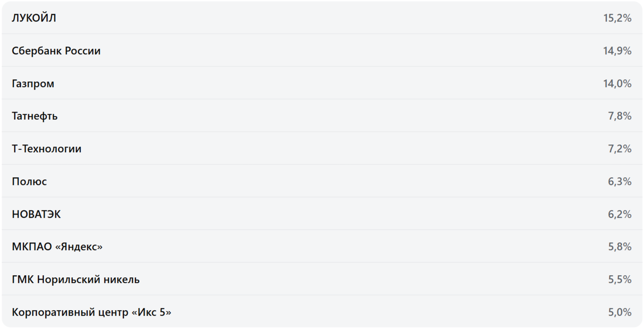Open the ГМК Норильский никель entry
644x330 pixels.
coord(76,280)
